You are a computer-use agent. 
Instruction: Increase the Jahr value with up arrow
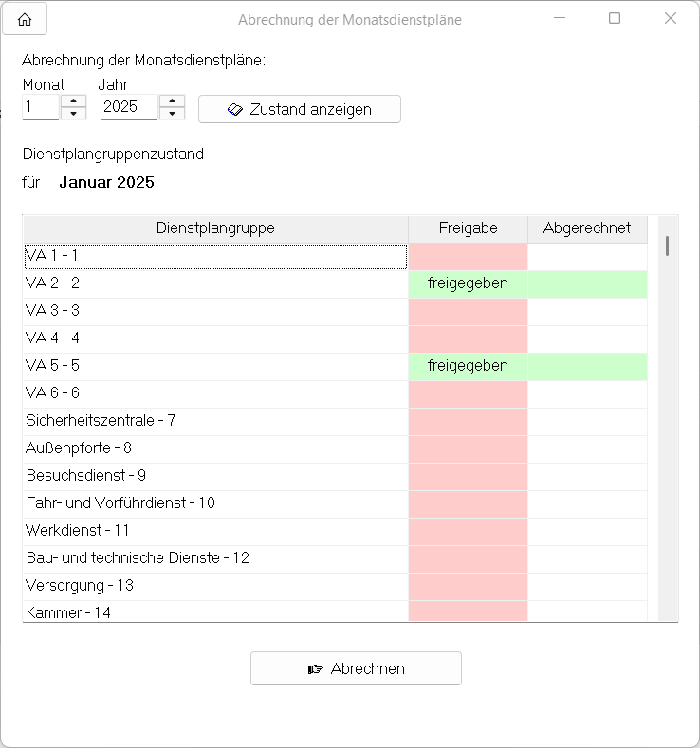click(172, 101)
